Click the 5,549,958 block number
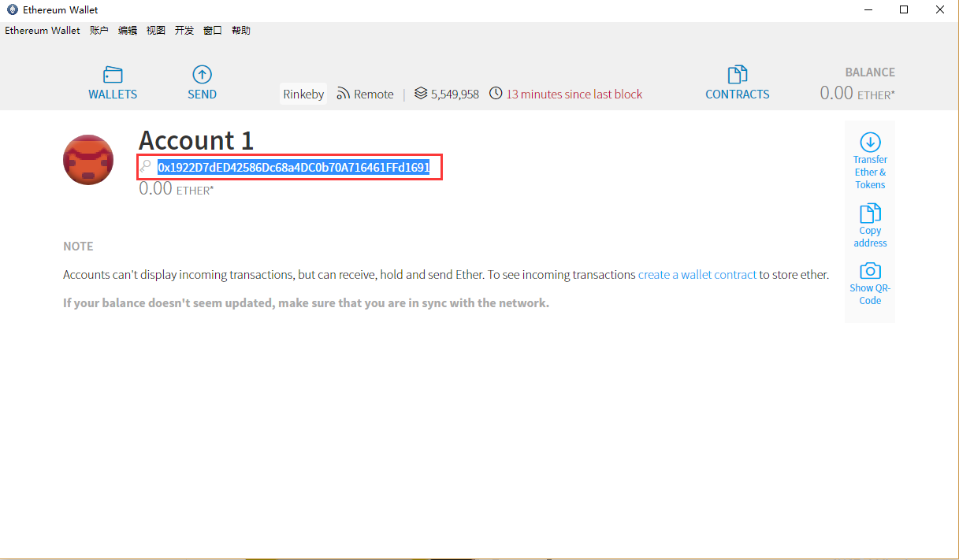Viewport: 959px width, 560px height. (455, 94)
